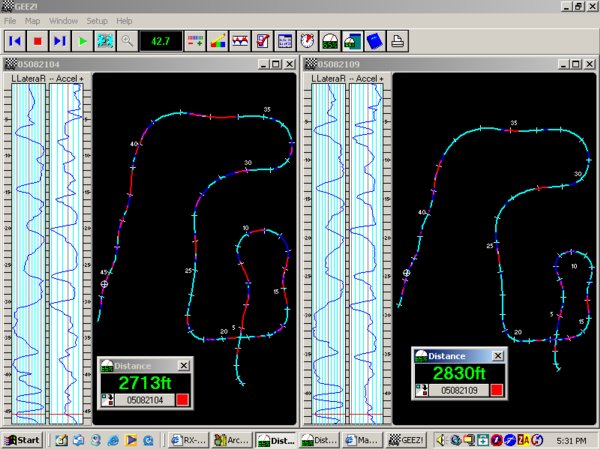Click the red swatch in 2713ft Distance panel
The height and width of the screenshot is (450, 600).
tap(183, 400)
